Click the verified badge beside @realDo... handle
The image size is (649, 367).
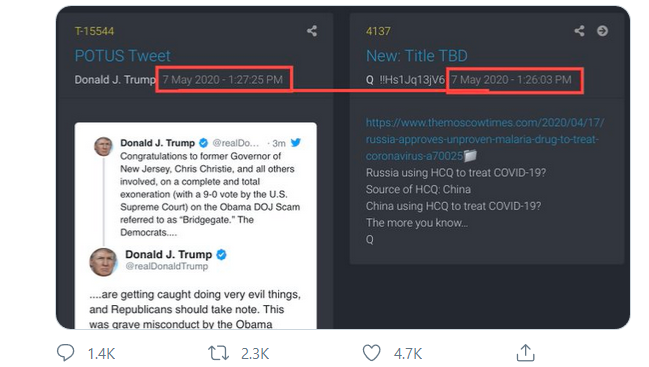coord(203,143)
